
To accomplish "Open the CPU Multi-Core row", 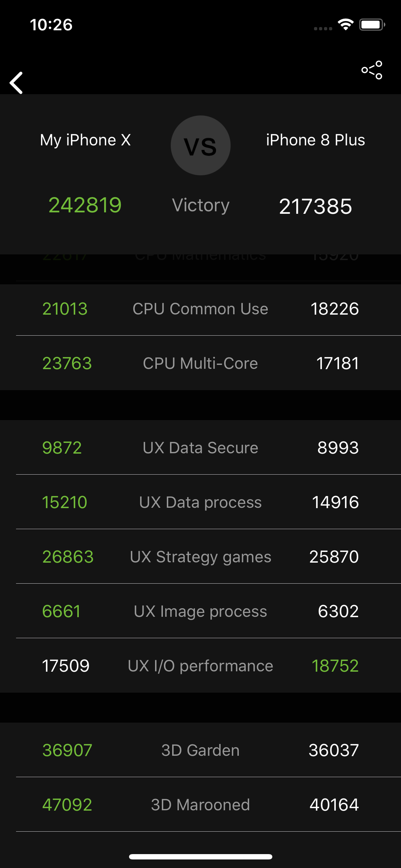I will tap(201, 363).
